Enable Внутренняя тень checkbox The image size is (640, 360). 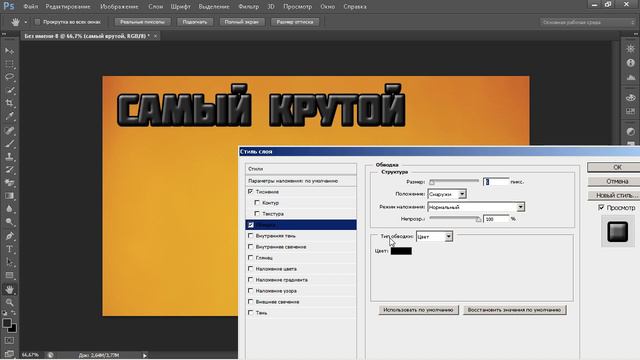click(x=251, y=236)
